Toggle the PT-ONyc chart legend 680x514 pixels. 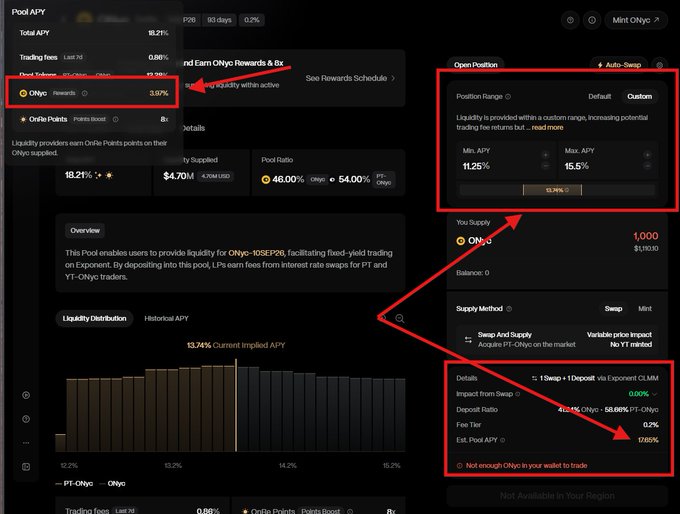point(74,483)
